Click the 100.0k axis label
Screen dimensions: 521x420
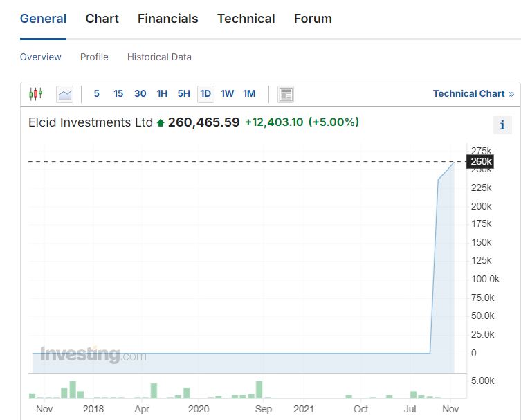(485, 279)
